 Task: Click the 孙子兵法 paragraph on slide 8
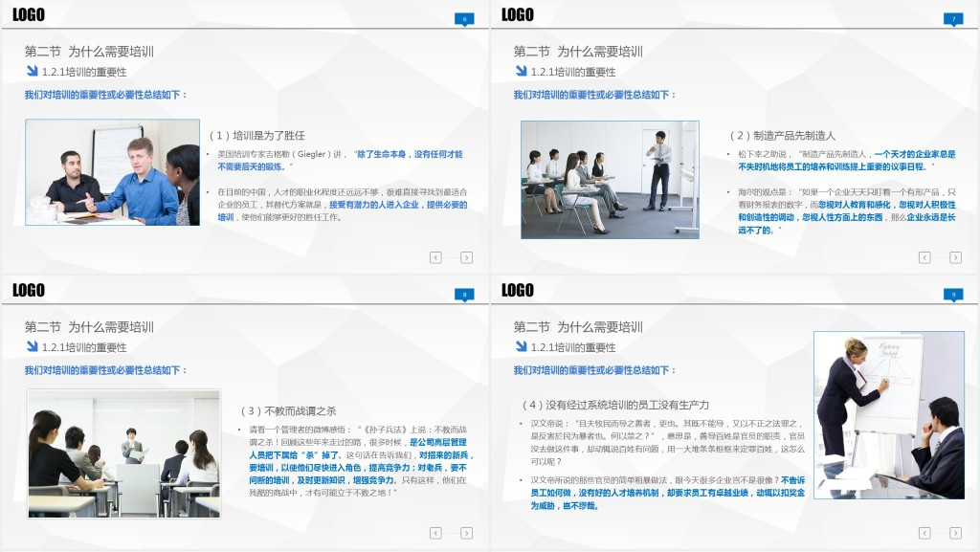[361, 461]
